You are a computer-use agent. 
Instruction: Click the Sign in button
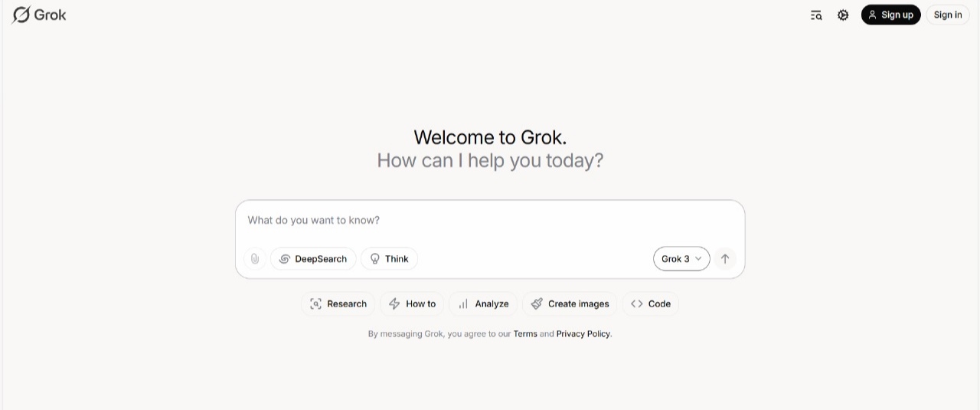click(x=948, y=15)
